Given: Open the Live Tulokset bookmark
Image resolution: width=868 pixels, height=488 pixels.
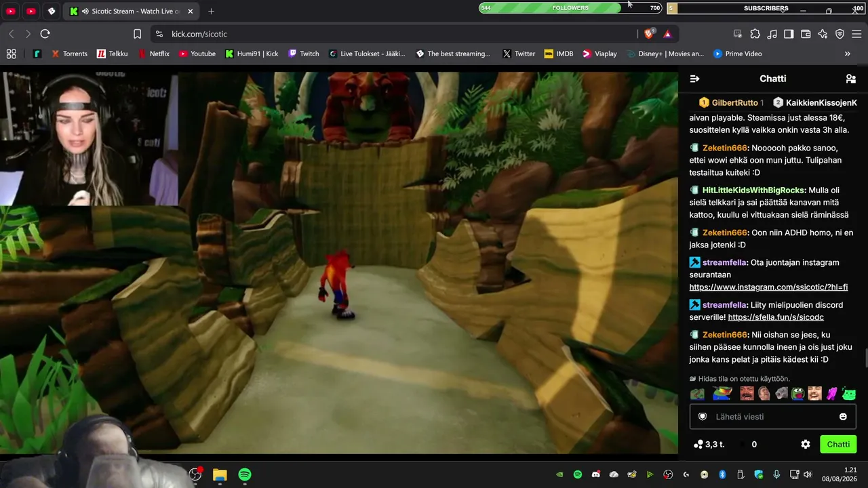Looking at the screenshot, I should tap(366, 54).
